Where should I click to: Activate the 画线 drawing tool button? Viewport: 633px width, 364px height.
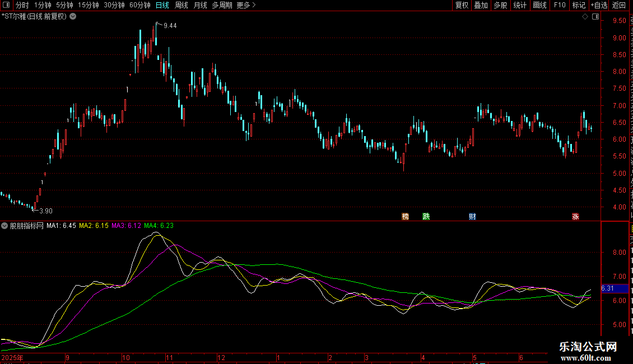tap(540, 5)
